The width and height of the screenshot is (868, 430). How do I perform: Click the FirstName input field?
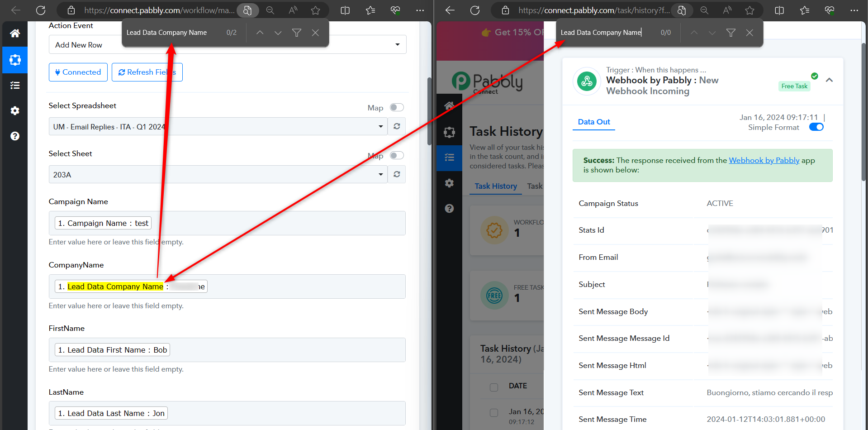coord(227,350)
